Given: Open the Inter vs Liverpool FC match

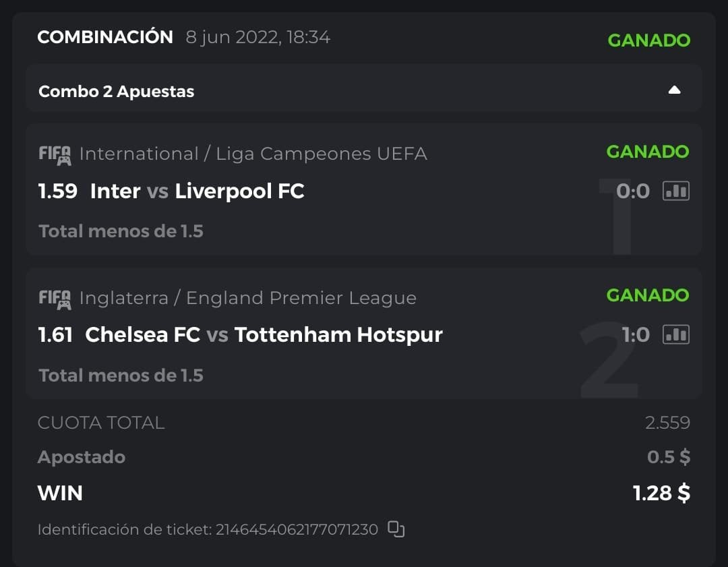Looking at the screenshot, I should [x=197, y=191].
